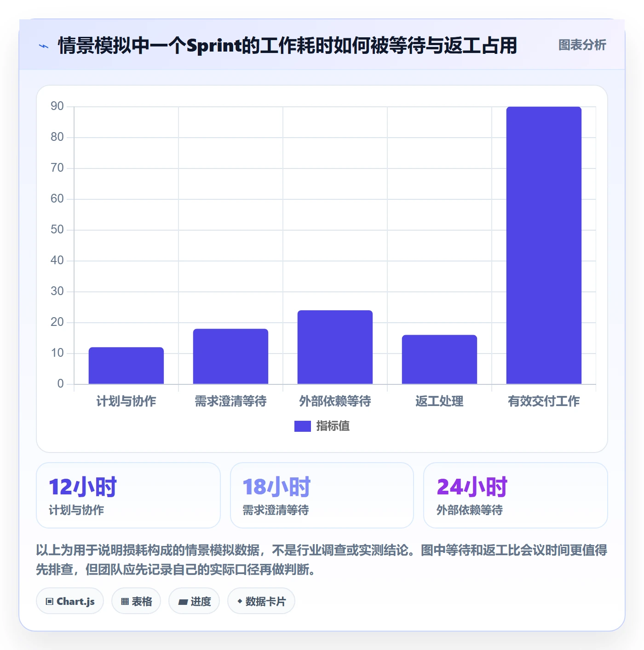
Task: Click the diamond icon in 数据卡片 chip
Action: click(x=240, y=601)
